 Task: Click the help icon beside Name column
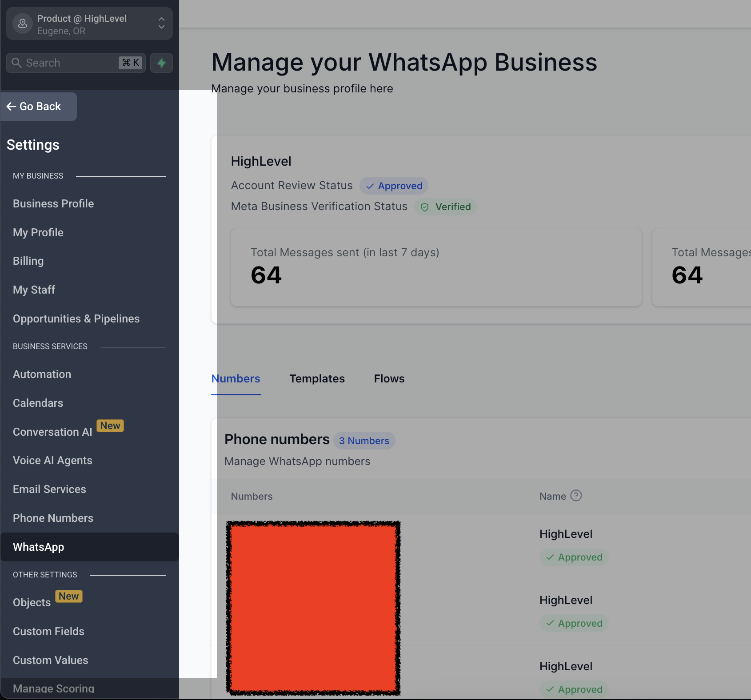[576, 496]
